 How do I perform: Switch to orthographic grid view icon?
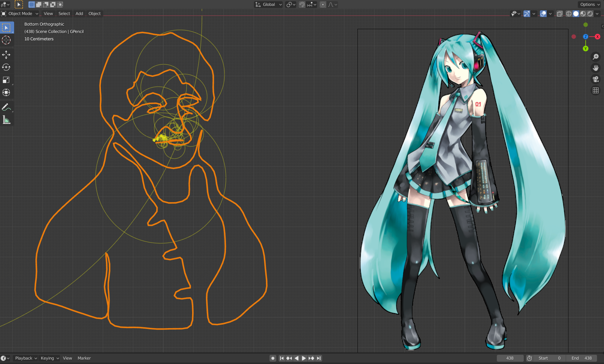[x=595, y=90]
